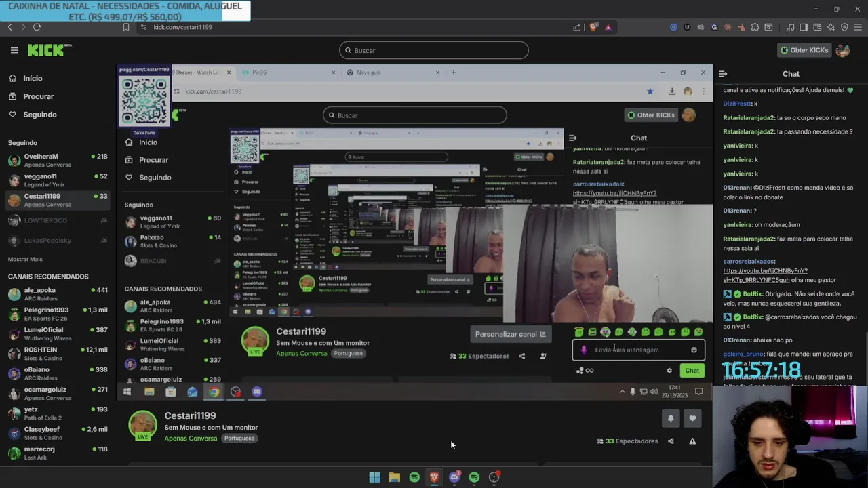
Task: Open the veggano11 channel
Action: (58, 180)
